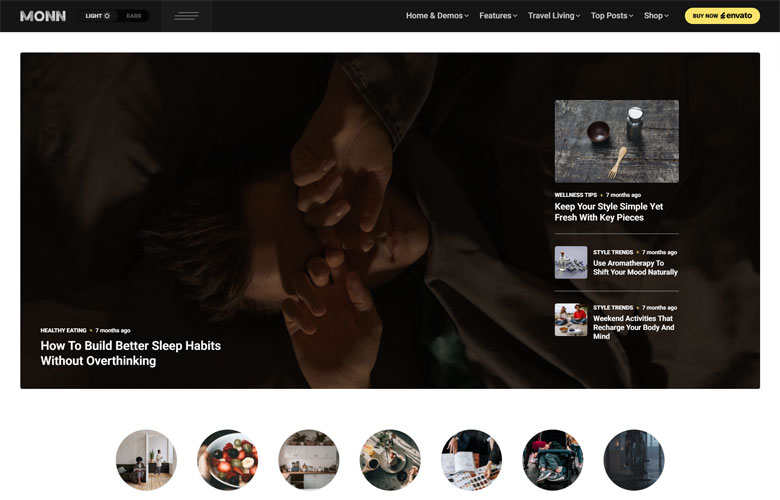Open 'Keep Your Style Simple' article
This screenshot has height=500, width=780.
pos(608,212)
